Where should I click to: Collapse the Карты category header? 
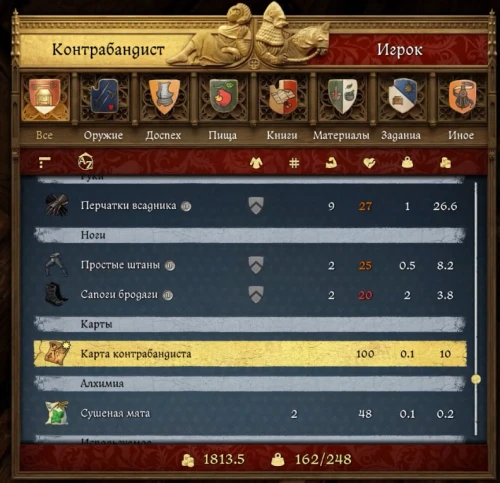tap(250, 324)
